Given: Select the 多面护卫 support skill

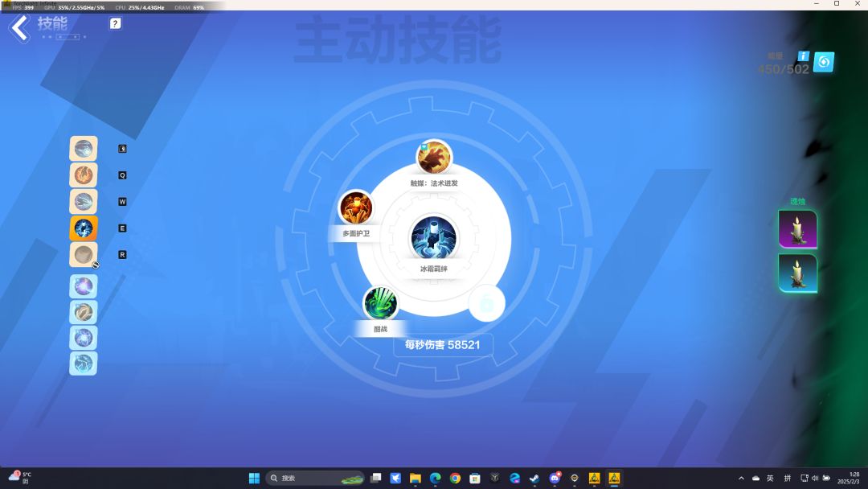Looking at the screenshot, I should coord(355,208).
